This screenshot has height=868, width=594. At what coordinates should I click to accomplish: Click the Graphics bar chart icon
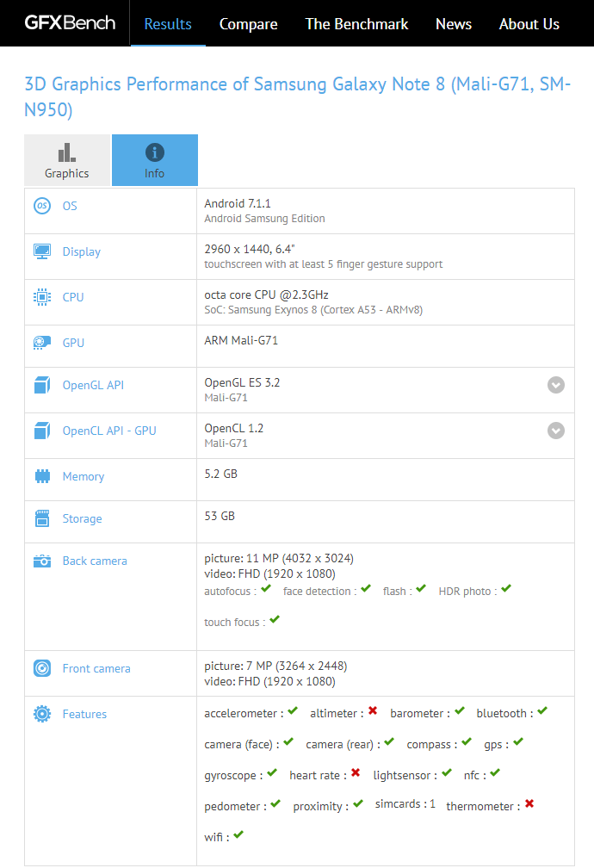[67, 152]
